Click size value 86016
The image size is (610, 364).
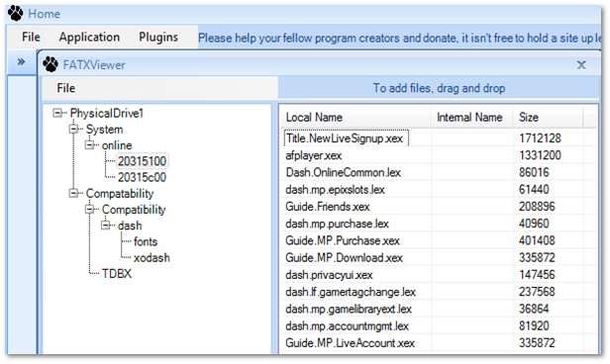534,172
